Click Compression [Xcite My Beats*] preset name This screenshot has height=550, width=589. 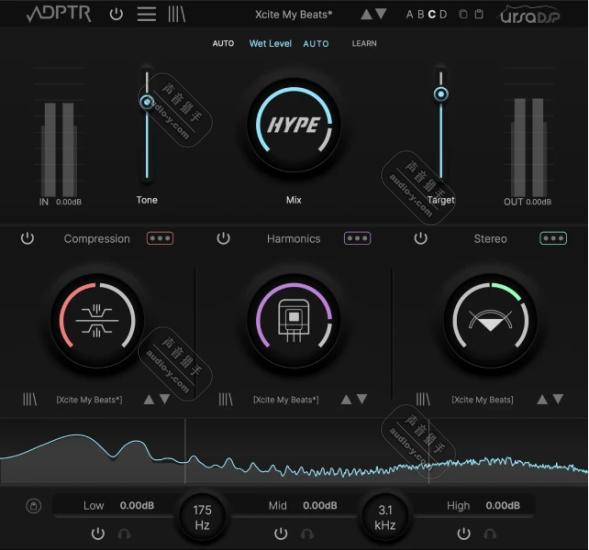tap(89, 400)
